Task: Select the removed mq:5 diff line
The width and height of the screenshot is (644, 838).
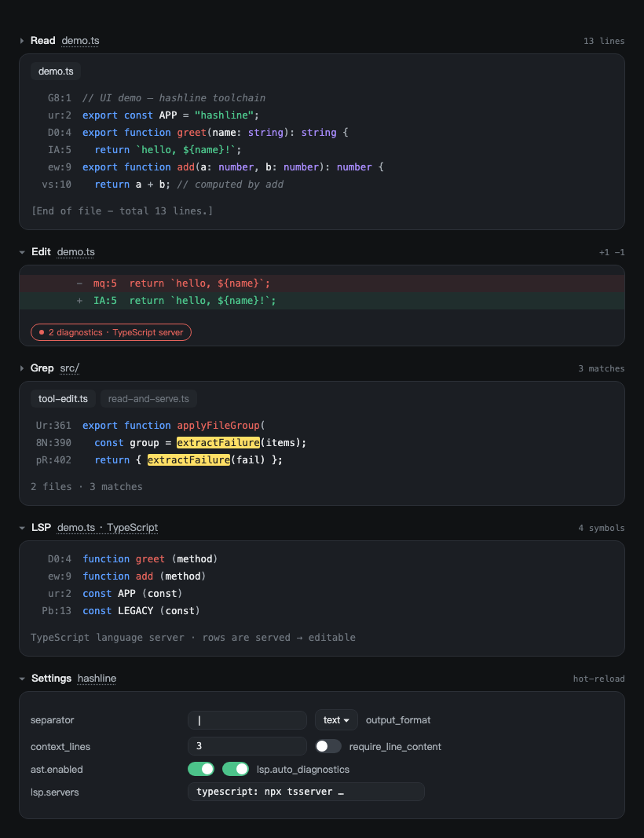Action: click(322, 284)
